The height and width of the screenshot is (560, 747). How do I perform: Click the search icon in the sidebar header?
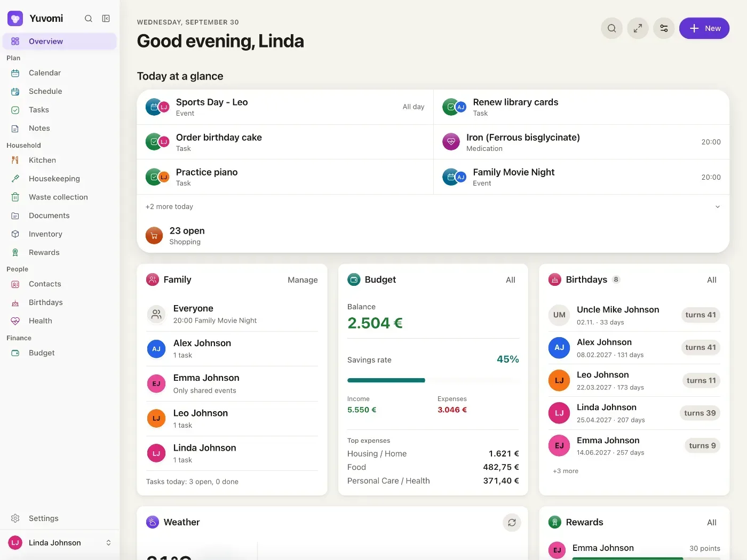pyautogui.click(x=89, y=19)
